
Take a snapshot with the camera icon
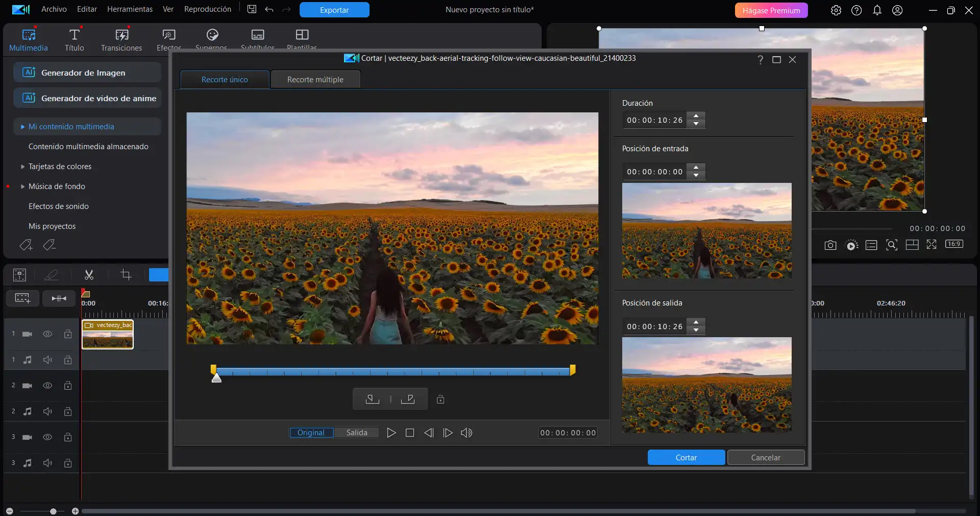pyautogui.click(x=830, y=245)
